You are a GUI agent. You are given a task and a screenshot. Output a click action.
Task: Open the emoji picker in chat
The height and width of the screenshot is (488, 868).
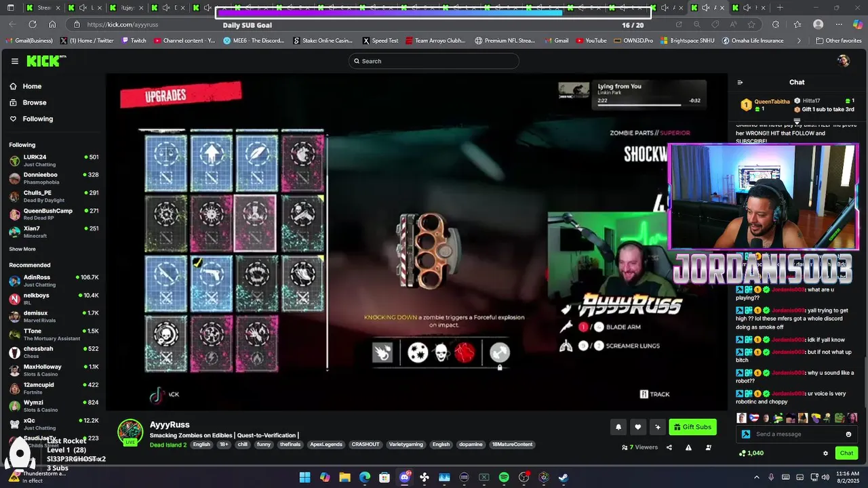pos(848,434)
